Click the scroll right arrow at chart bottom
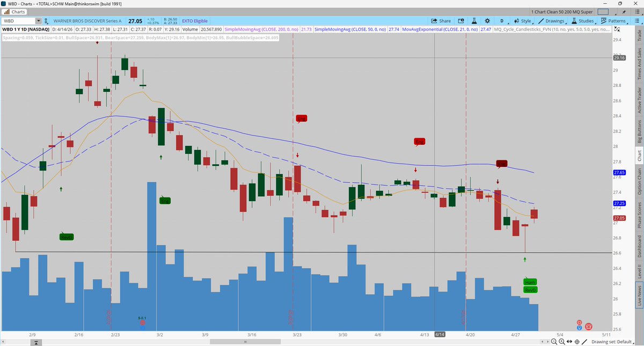 (x=547, y=341)
